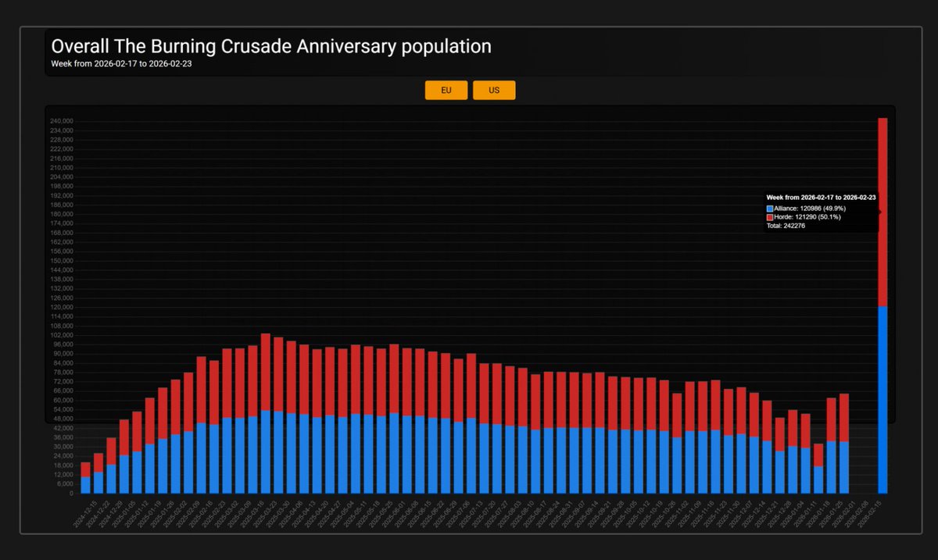This screenshot has width=938, height=560.
Task: Click subtitle 'Week from 2026-02-17 to 2026-02-23' under title
Action: click(x=121, y=64)
